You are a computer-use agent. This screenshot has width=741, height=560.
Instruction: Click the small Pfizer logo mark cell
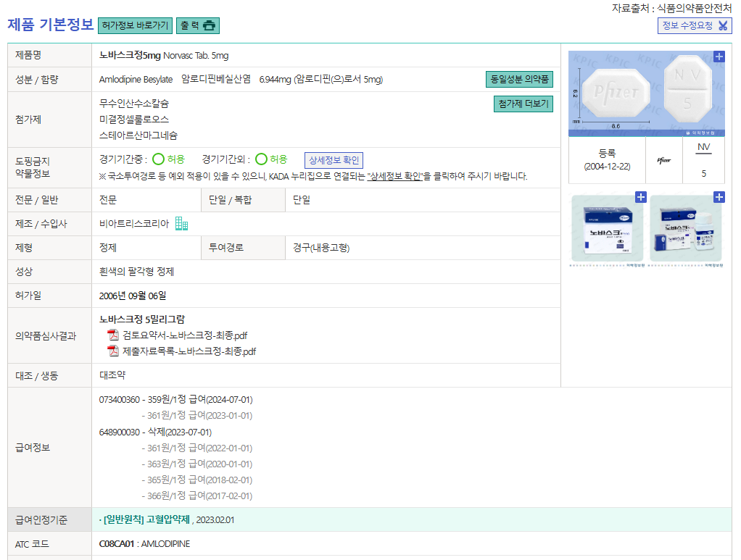[x=664, y=160]
